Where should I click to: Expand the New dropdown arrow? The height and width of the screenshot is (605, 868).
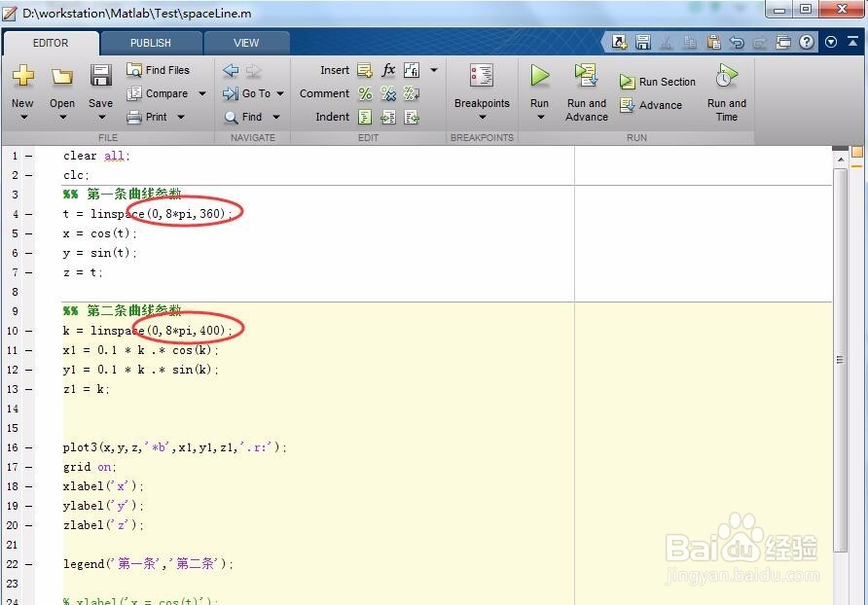[23, 117]
